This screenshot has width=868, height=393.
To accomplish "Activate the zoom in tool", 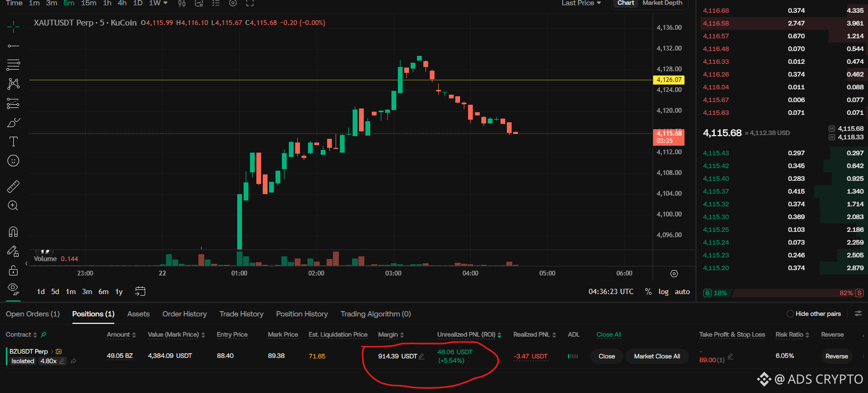I will point(13,206).
